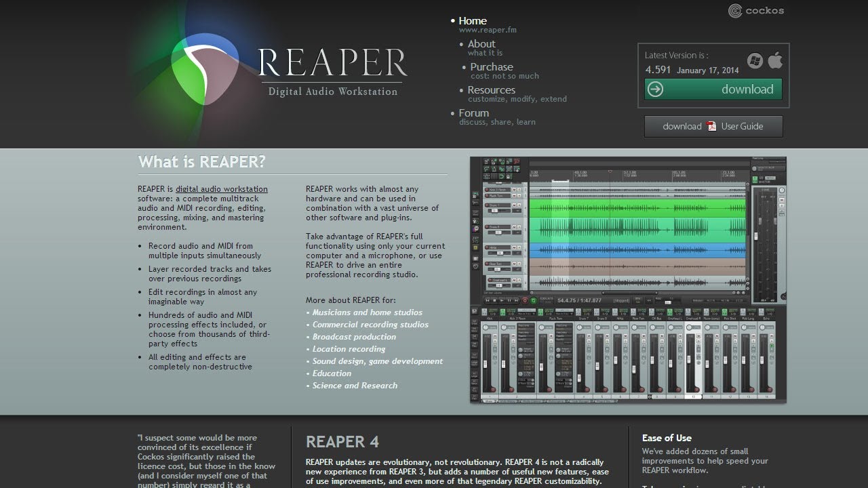Click 'Edit recordings in almost any' bullet
The width and height of the screenshot is (868, 488).
(x=203, y=297)
